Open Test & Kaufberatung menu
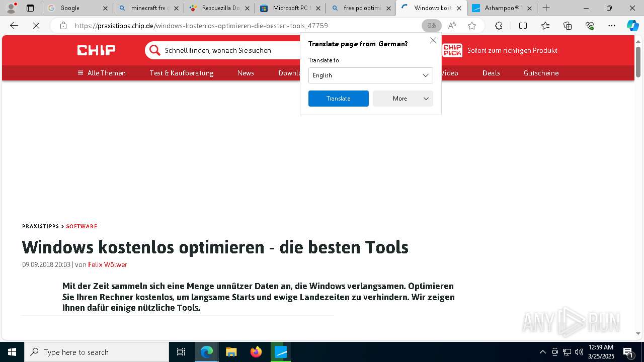The image size is (644, 362). pos(182,73)
